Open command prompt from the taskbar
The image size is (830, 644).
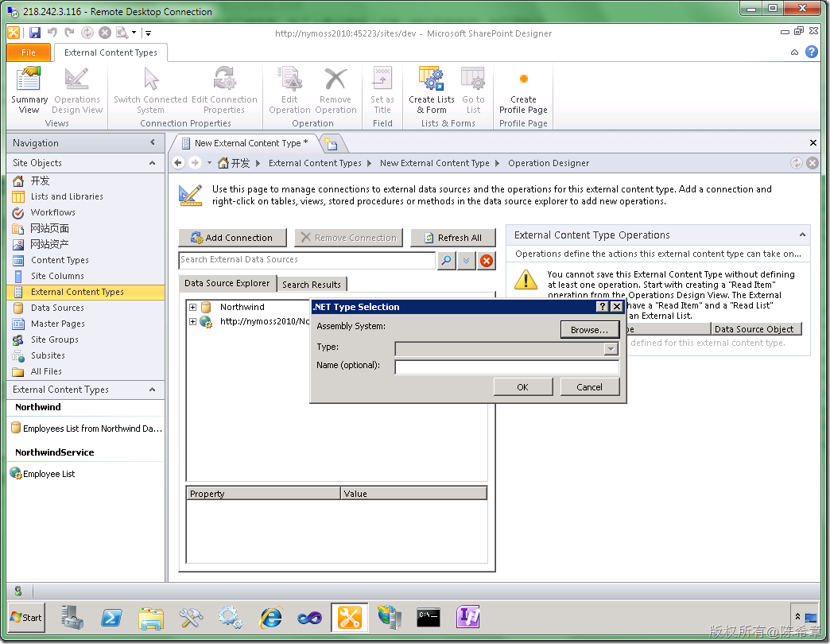tap(429, 618)
